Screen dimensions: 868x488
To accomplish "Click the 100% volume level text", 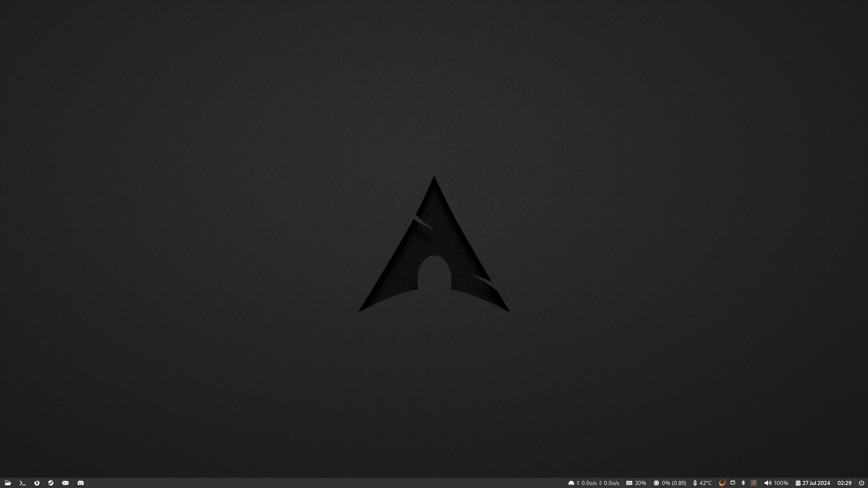I will (781, 483).
